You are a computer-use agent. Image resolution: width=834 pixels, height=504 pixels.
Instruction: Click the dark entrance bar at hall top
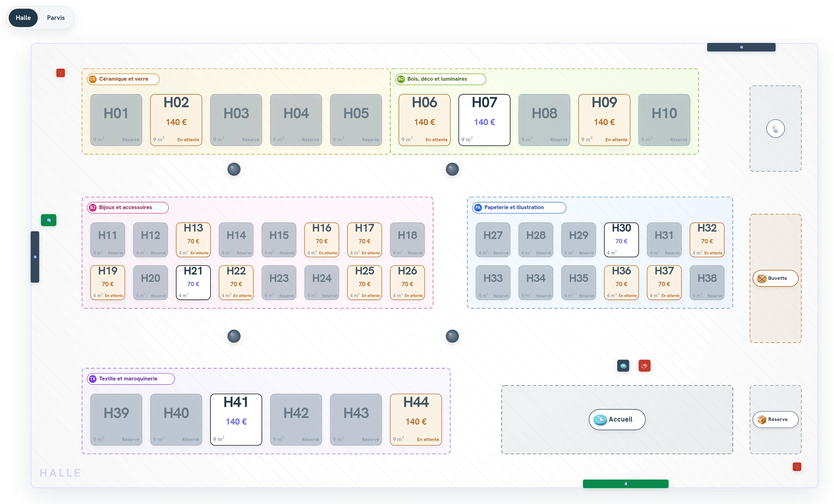pos(741,47)
